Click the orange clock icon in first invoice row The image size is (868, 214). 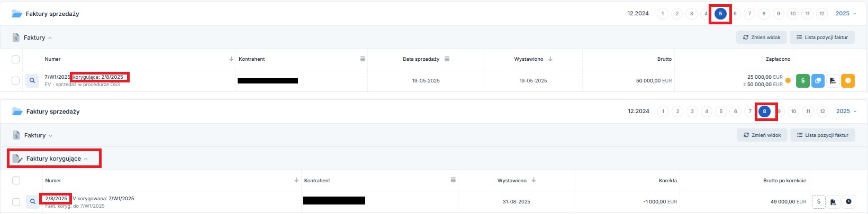point(848,81)
